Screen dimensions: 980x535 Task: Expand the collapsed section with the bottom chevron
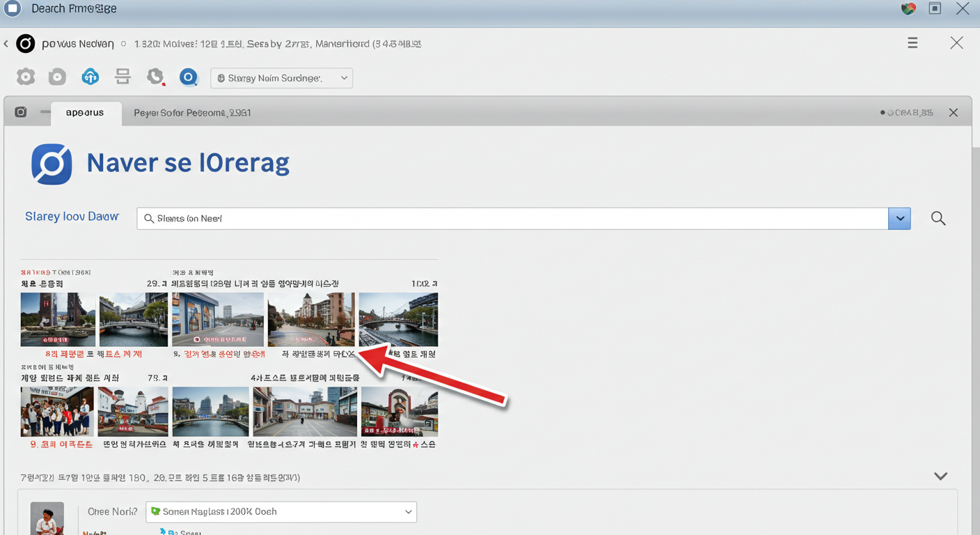[x=940, y=476]
